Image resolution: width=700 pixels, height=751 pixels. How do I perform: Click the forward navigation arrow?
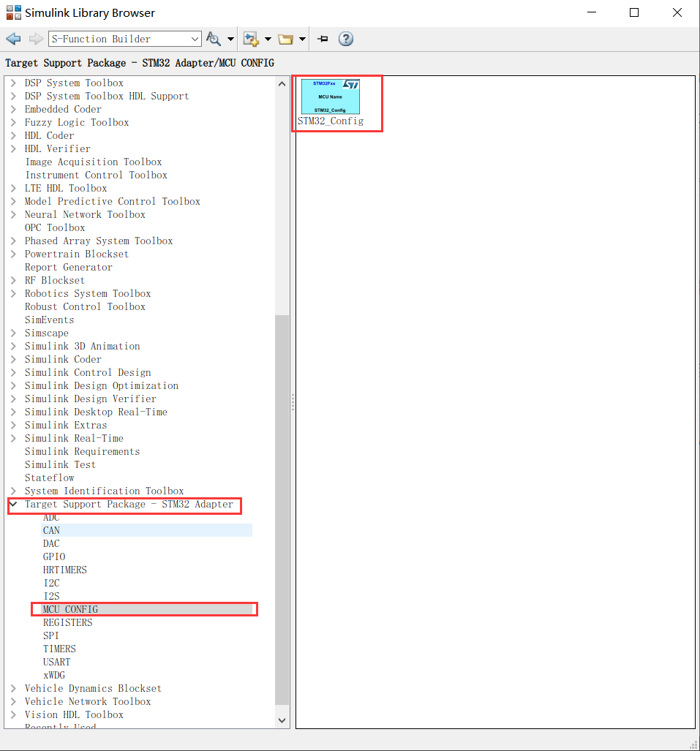click(x=34, y=38)
